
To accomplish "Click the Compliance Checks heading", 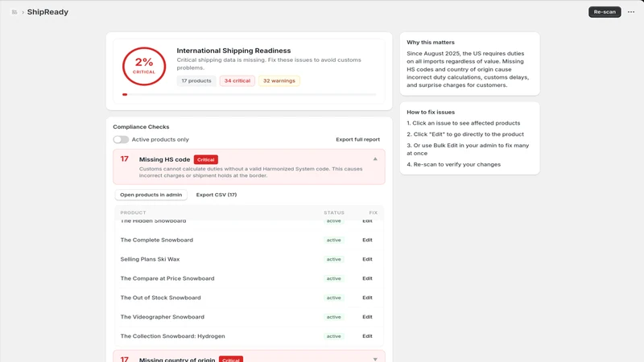I will (x=141, y=127).
